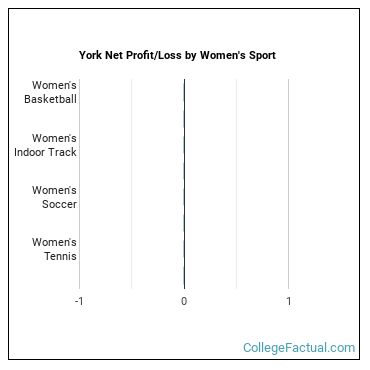The height and width of the screenshot is (370, 370).
Task: Click the vertical gridline above the -1 label
Action: coord(79,184)
